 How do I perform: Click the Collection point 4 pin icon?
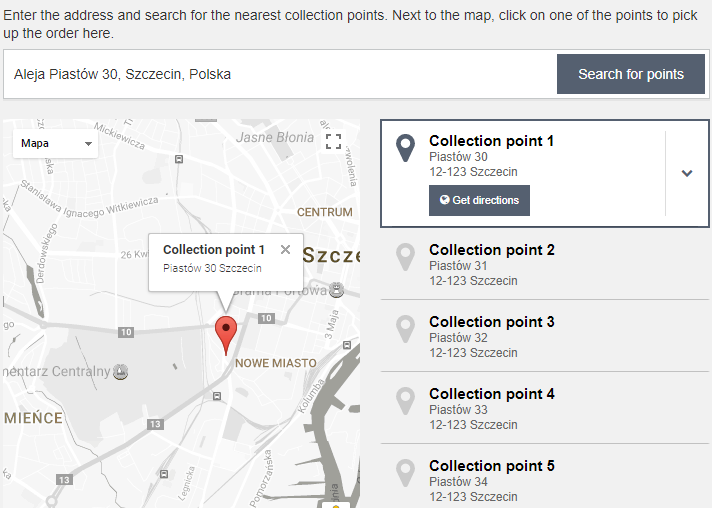click(405, 401)
